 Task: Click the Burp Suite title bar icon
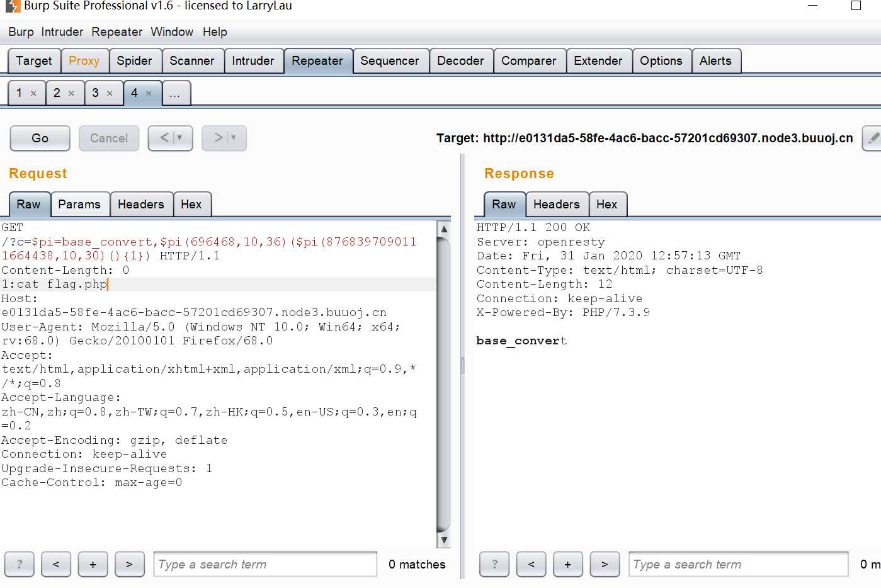click(13, 6)
